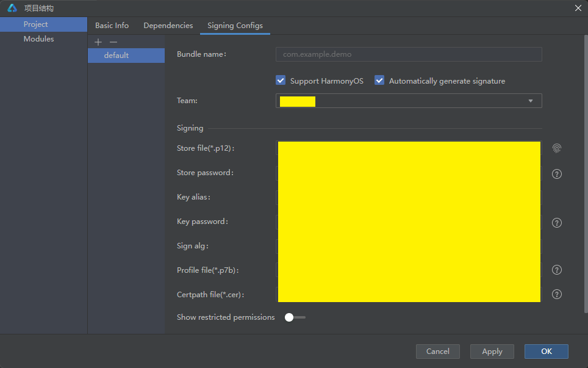Click the vertical scrollbar on the right
The height and width of the screenshot is (368, 588).
586,174
